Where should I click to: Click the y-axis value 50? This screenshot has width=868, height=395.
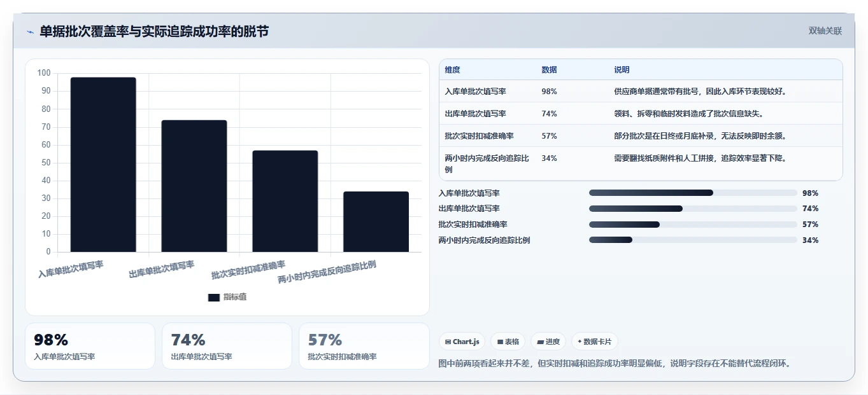click(46, 163)
